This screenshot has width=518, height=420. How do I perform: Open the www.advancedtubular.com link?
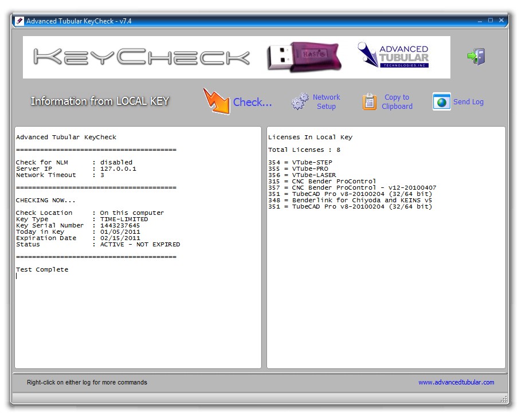pyautogui.click(x=456, y=382)
